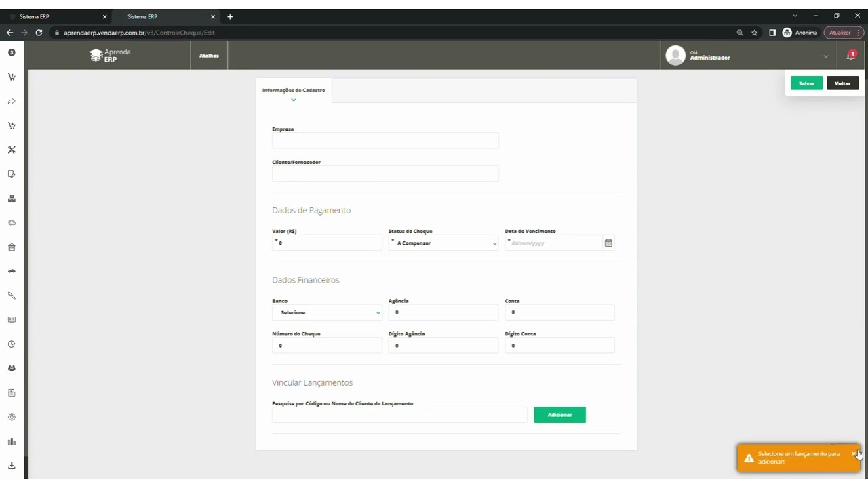
Task: Open the people group sidebar icon
Action: point(12,369)
